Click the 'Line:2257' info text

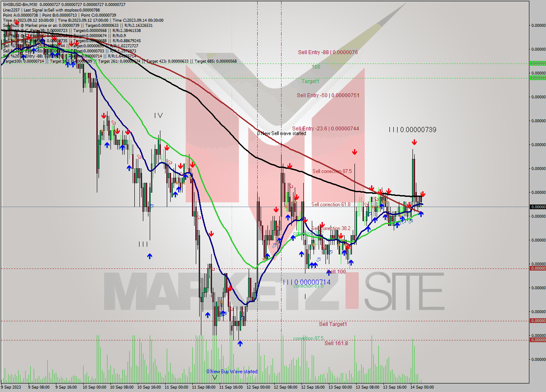pos(11,10)
